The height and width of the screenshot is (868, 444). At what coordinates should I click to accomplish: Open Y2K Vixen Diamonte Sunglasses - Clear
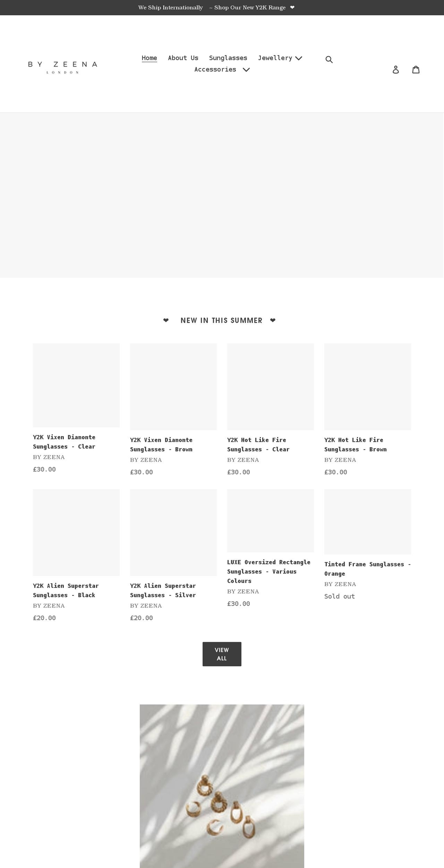pyautogui.click(x=64, y=442)
